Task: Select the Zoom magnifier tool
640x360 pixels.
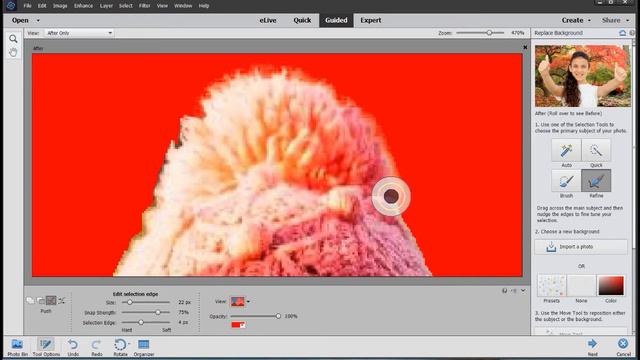Action: (13, 39)
